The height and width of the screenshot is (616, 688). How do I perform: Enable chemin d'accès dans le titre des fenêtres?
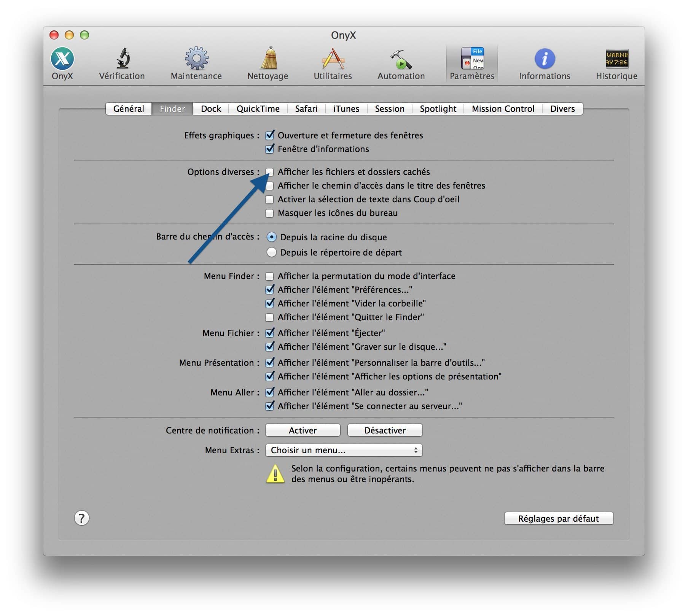(270, 186)
